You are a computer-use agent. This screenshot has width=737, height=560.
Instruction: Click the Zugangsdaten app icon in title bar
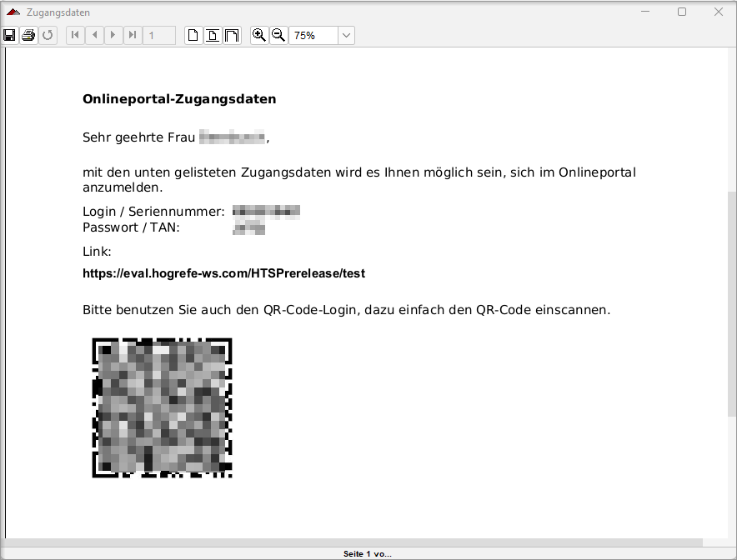(13, 12)
